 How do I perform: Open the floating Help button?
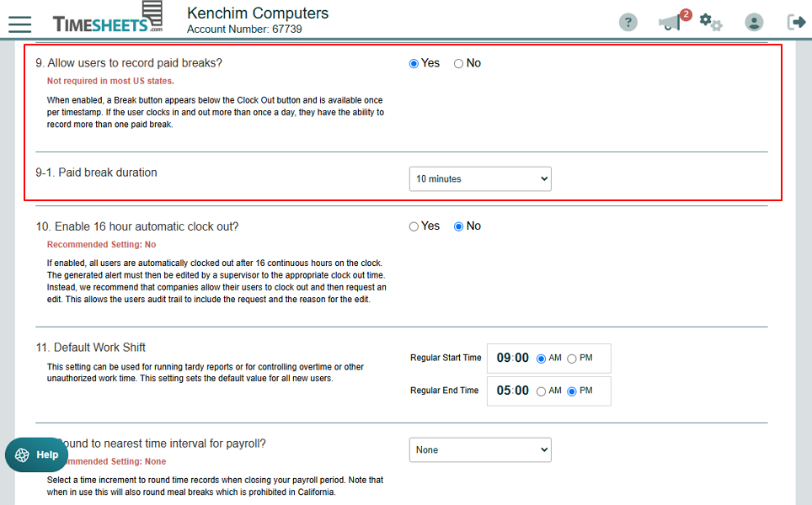[x=37, y=454]
